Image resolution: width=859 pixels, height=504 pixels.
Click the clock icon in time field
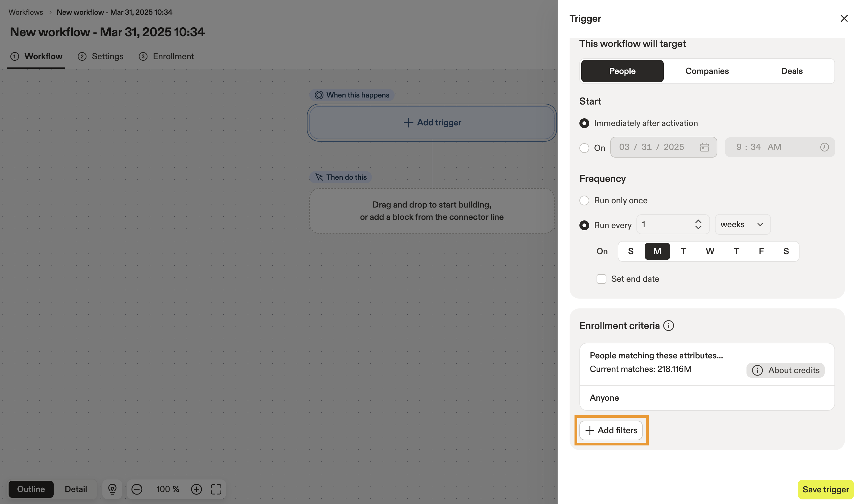[824, 147]
